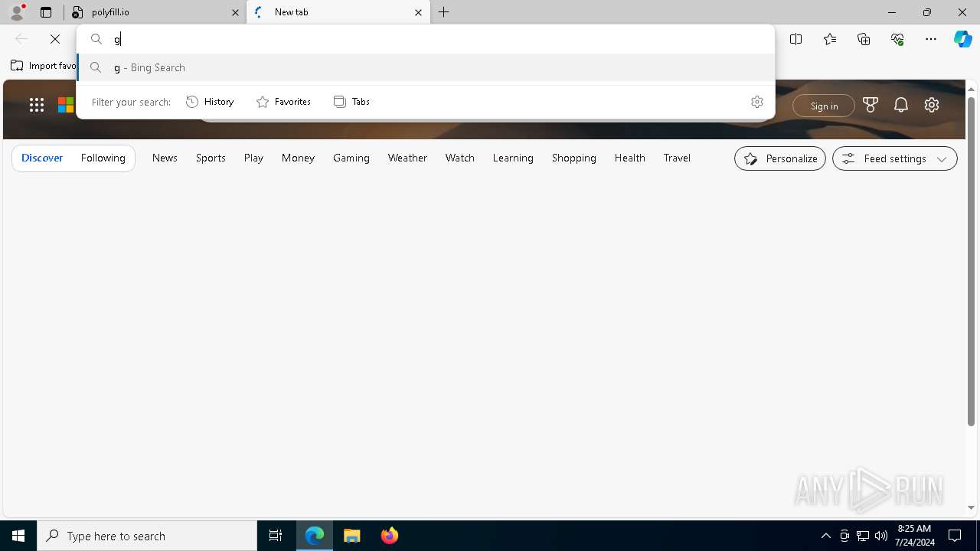Open Task View
Image resolution: width=980 pixels, height=551 pixels.
tap(276, 536)
